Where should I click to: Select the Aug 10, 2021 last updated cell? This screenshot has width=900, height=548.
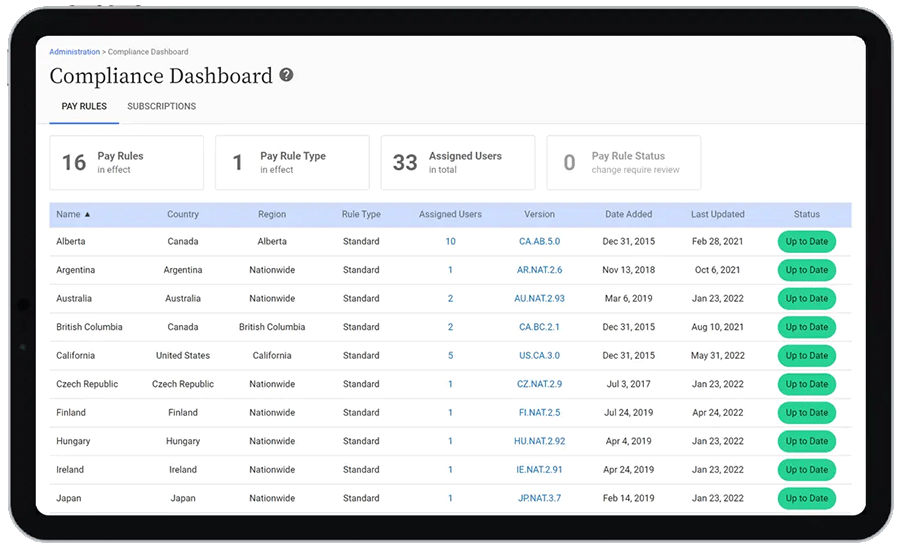(x=717, y=327)
